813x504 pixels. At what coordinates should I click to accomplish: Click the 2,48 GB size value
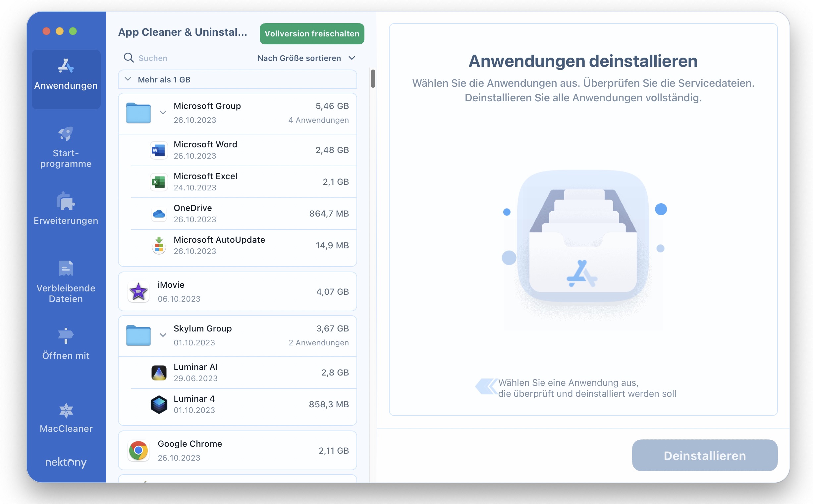(332, 150)
